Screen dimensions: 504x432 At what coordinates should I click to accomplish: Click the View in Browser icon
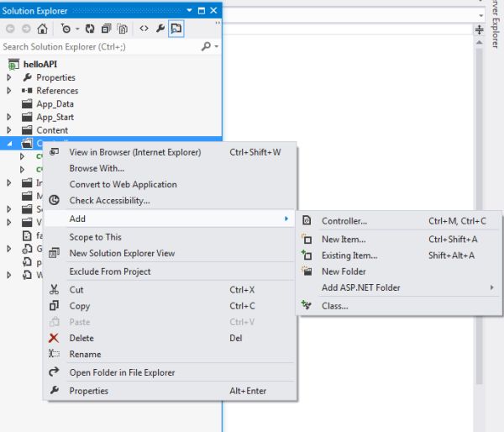[54, 151]
